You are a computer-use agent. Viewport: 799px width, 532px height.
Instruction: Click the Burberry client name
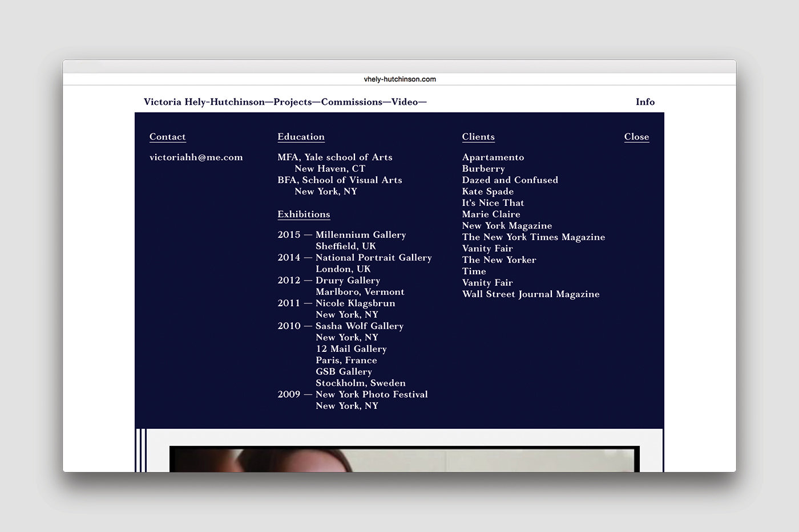pyautogui.click(x=483, y=169)
